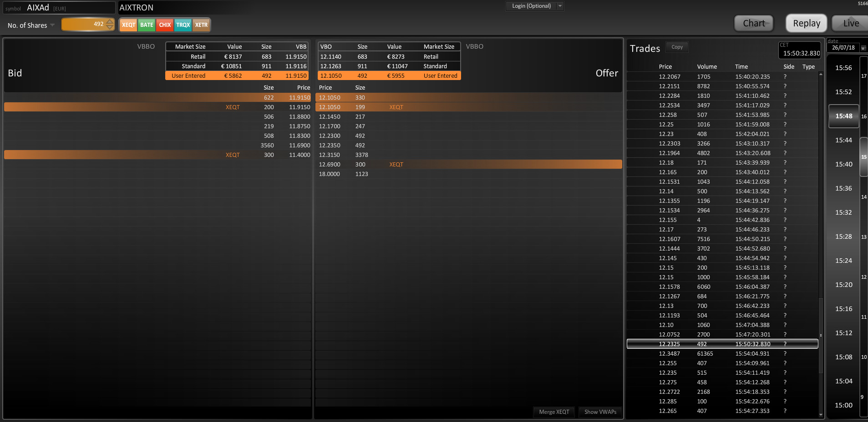
Task: Jump to 15:44 on the time strip
Action: click(x=843, y=140)
